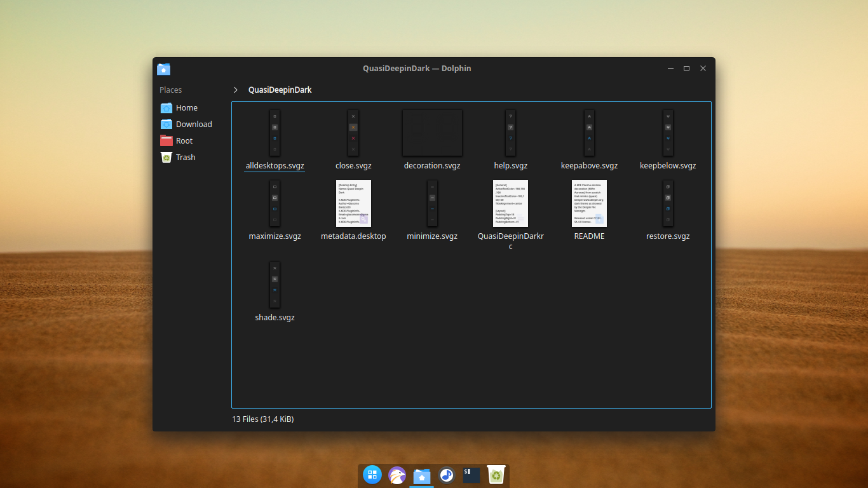868x488 pixels.
Task: Click the QuasiDeepinDark breadcrumb folder
Action: click(x=280, y=90)
